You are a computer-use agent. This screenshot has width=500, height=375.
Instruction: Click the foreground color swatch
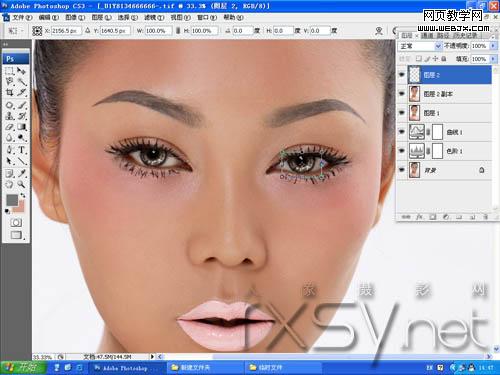12,200
